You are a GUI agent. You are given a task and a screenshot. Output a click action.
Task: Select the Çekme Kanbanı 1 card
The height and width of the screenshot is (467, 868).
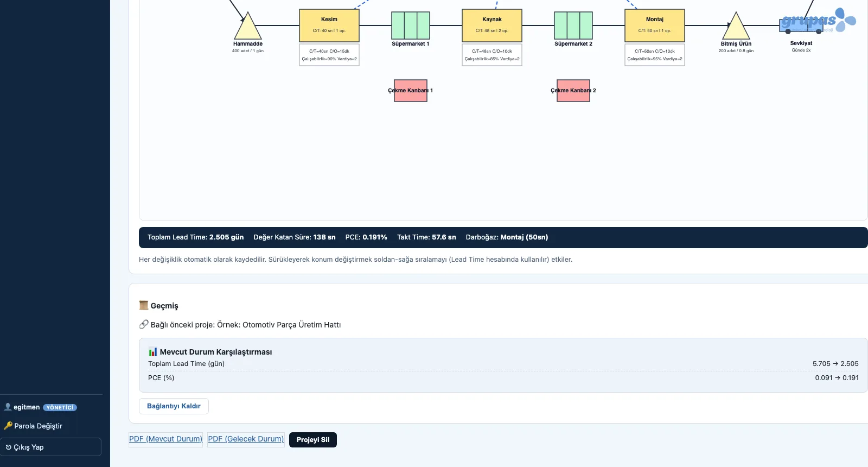coord(411,91)
